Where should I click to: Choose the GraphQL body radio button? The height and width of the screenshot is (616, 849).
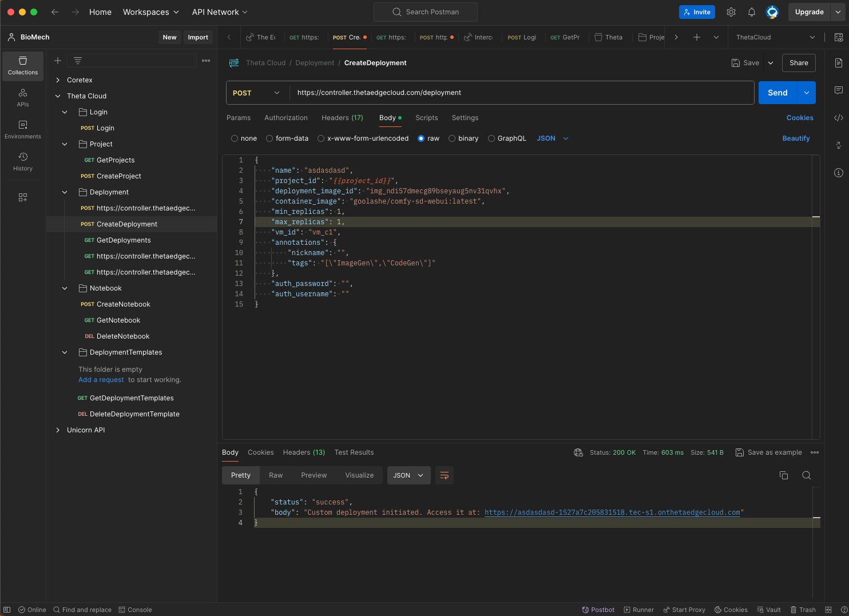point(491,138)
